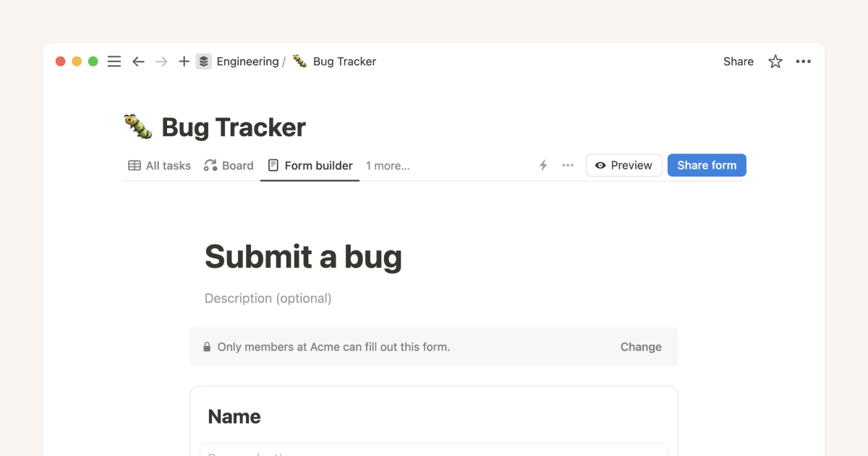
Task: Preview the bug submission form
Action: (x=624, y=165)
